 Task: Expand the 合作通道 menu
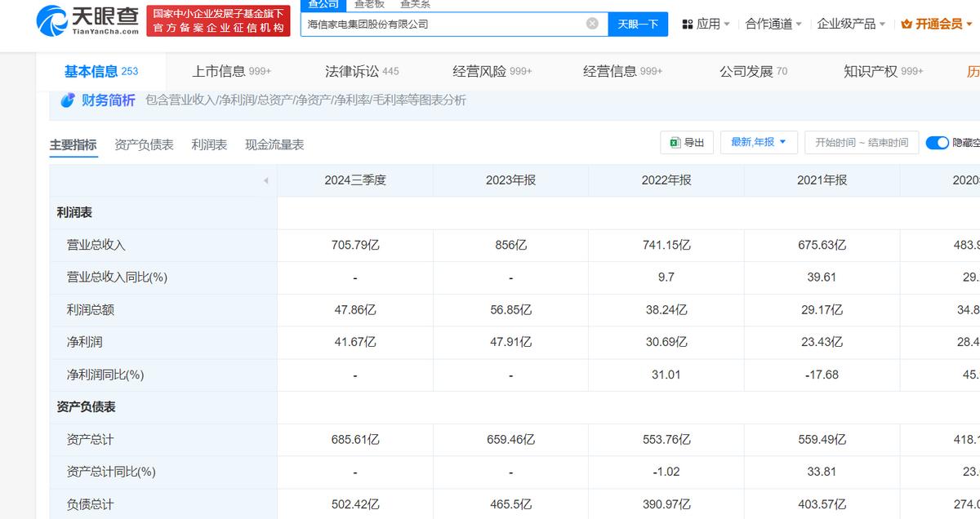coord(773,24)
